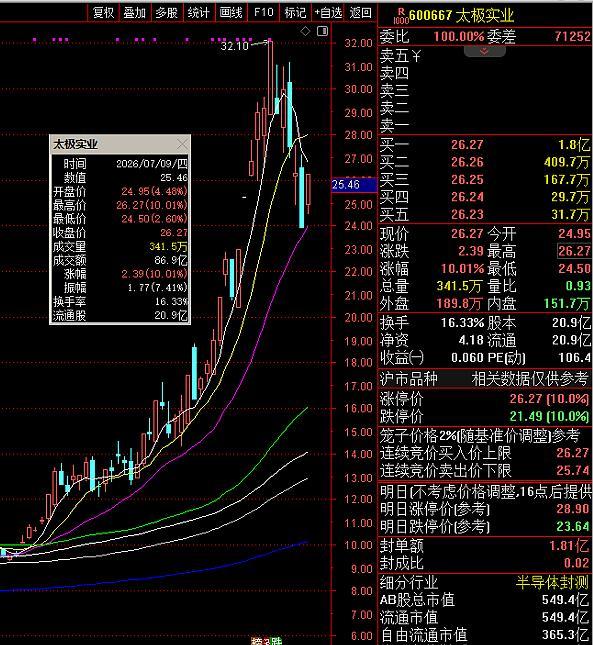Click 连续竞价买入价上限 value 26.27

[x=573, y=453]
